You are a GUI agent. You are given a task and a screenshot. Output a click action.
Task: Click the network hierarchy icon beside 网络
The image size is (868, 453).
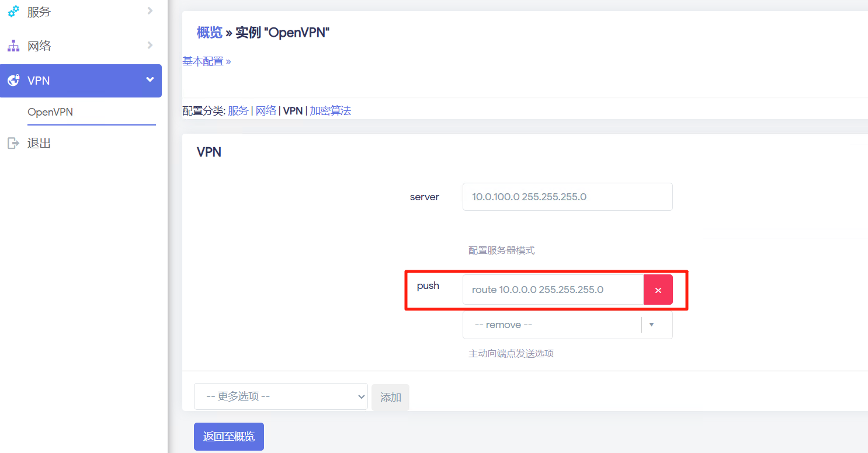tap(13, 46)
